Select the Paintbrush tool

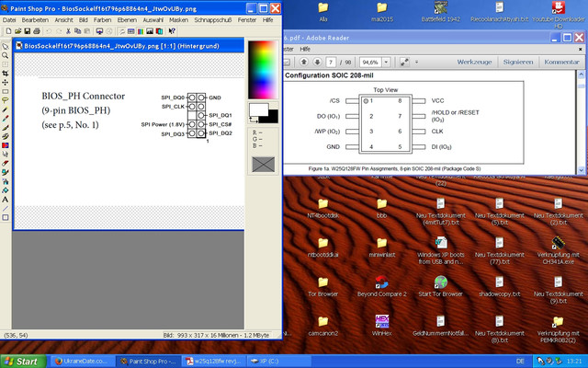click(x=6, y=128)
